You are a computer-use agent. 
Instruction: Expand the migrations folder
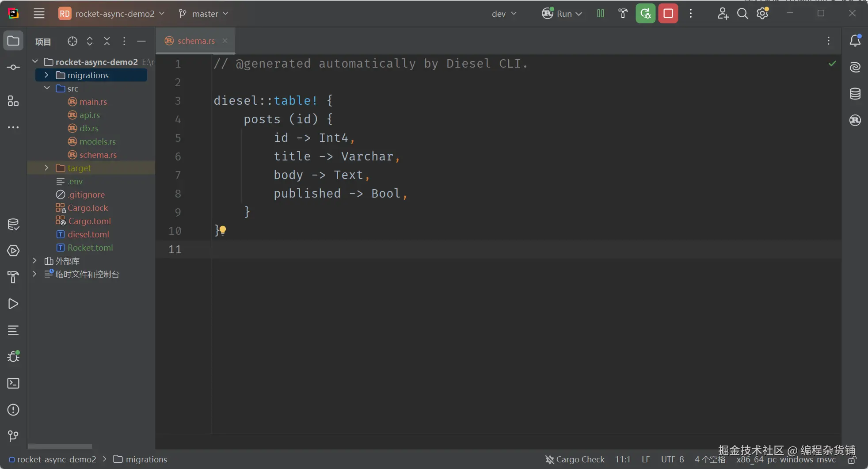click(46, 75)
